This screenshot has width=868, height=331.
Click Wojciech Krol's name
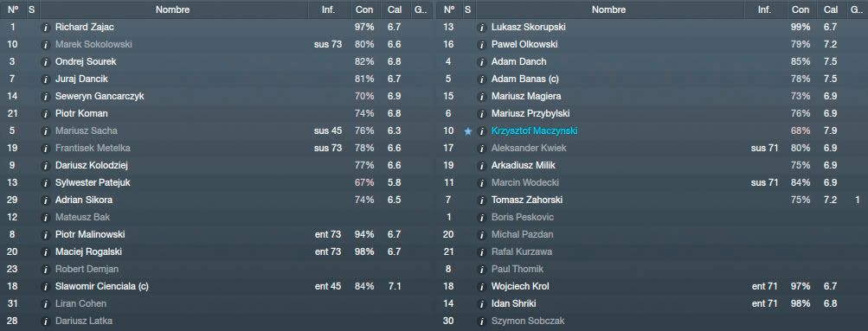tap(520, 287)
